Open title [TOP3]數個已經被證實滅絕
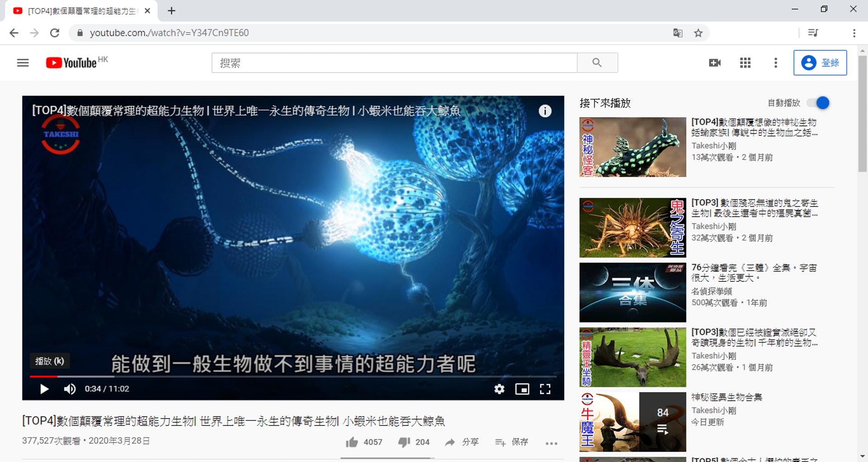 754,337
